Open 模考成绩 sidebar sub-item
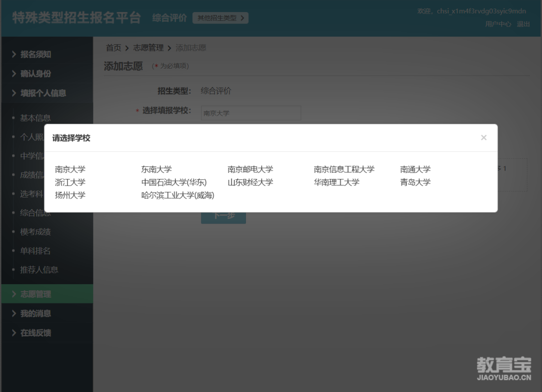Viewport: 542px width, 392px height. [x=35, y=232]
